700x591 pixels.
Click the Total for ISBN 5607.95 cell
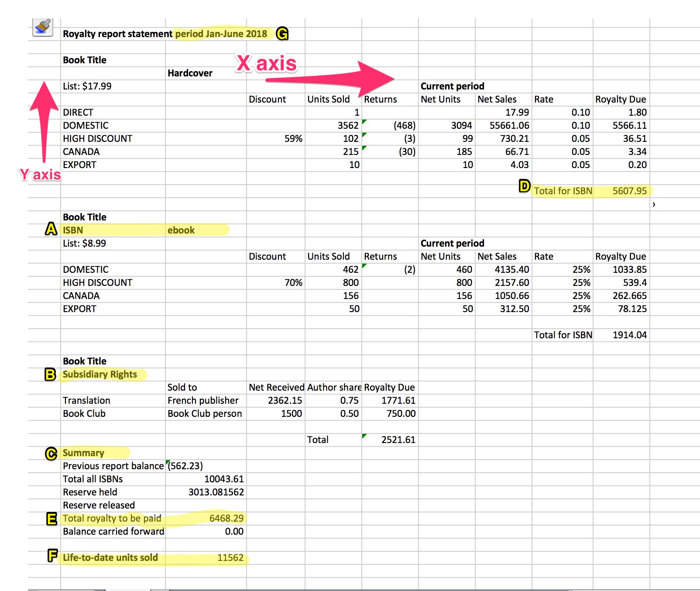click(630, 191)
